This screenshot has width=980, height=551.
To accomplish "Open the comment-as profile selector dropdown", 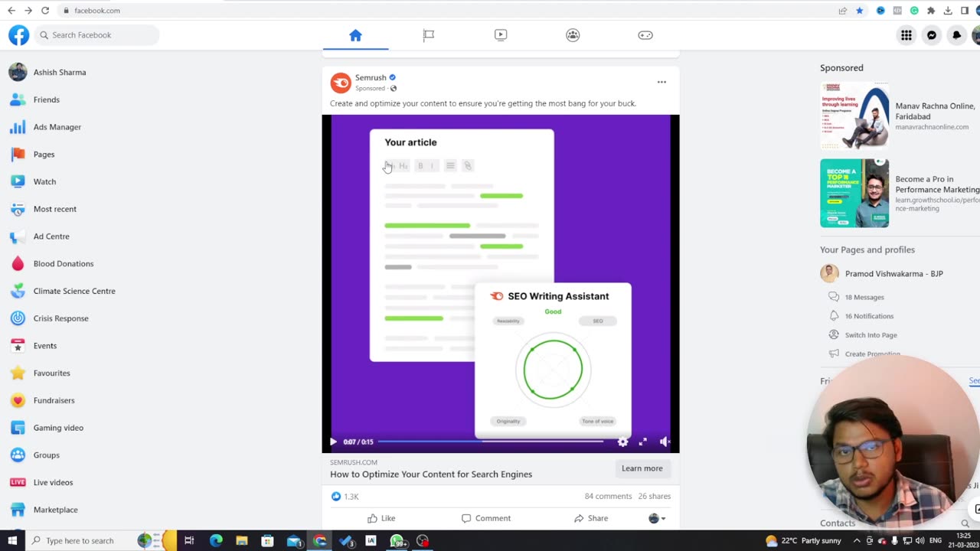I will tap(658, 518).
